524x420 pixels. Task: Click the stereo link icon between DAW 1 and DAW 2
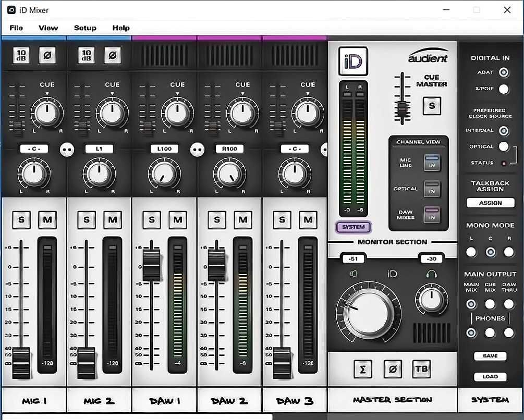[x=197, y=150]
